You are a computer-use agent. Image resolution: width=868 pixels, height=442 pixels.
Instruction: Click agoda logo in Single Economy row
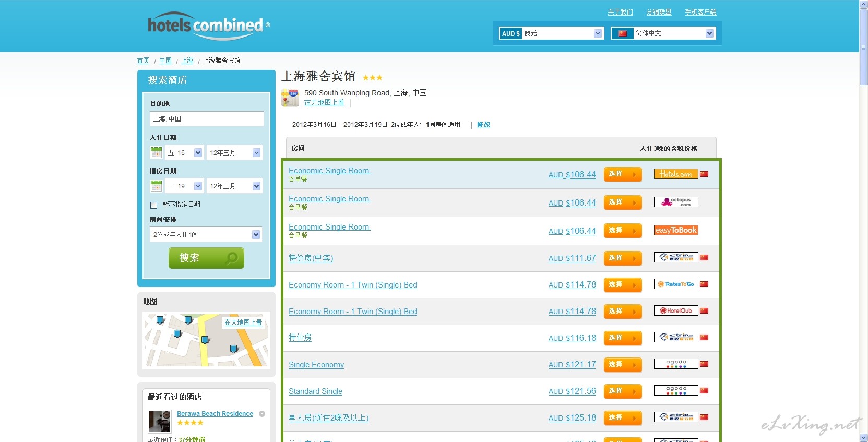[x=676, y=364]
